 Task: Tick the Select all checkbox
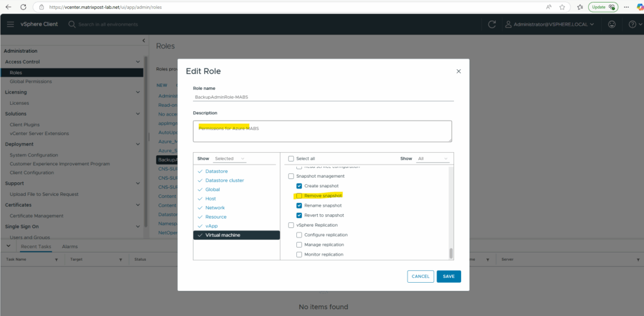point(291,158)
